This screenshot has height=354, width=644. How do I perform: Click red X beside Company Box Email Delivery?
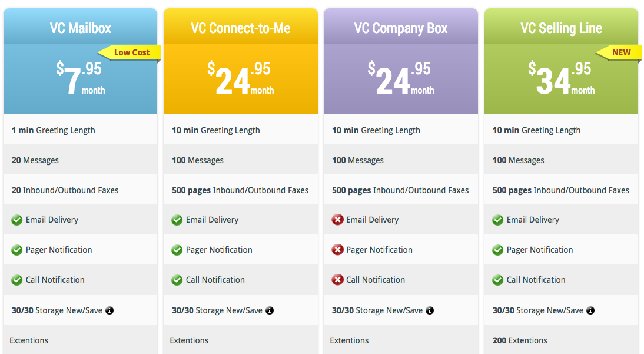coord(338,220)
